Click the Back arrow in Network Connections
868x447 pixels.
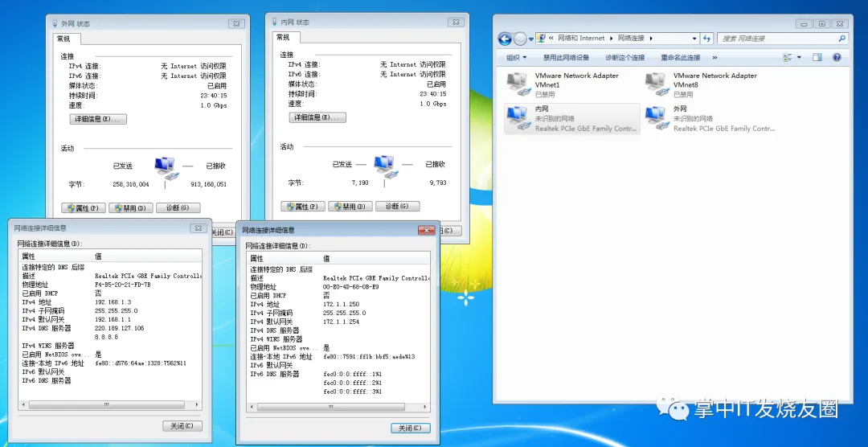tap(505, 39)
